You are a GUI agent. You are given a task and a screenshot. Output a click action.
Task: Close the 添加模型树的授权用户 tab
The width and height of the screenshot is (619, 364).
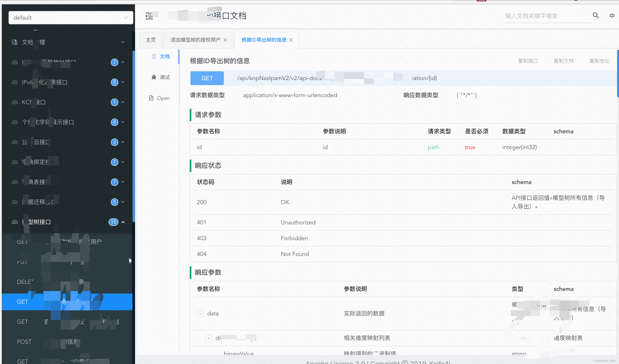(225, 40)
